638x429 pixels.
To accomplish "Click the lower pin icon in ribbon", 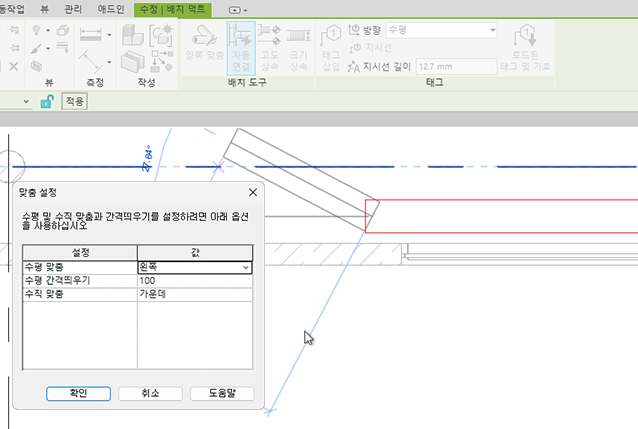I will coord(14,48).
